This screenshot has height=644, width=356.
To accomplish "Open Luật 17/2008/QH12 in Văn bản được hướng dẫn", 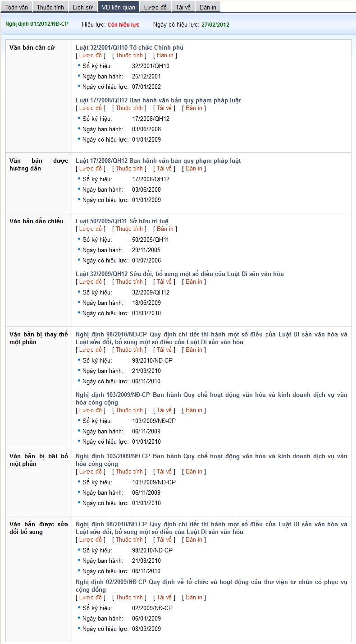I will [158, 161].
